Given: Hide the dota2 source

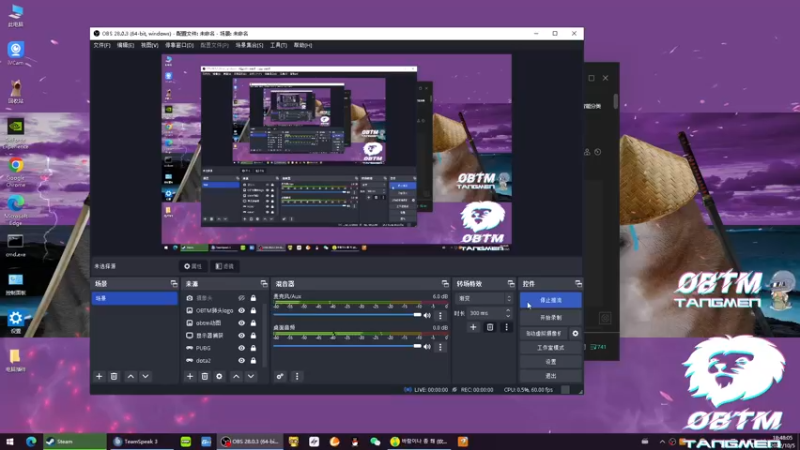Looking at the screenshot, I should pyautogui.click(x=241, y=361).
